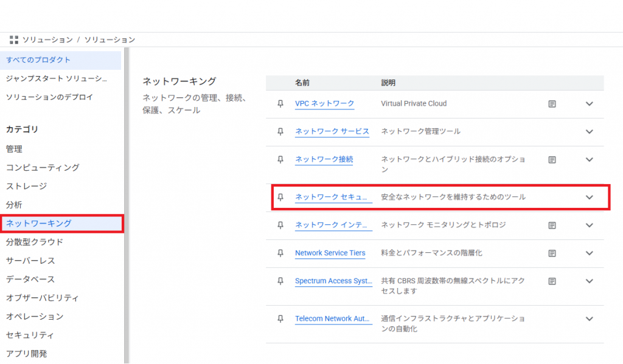Select the ネットワーキング category
This screenshot has width=623, height=364.
point(62,224)
